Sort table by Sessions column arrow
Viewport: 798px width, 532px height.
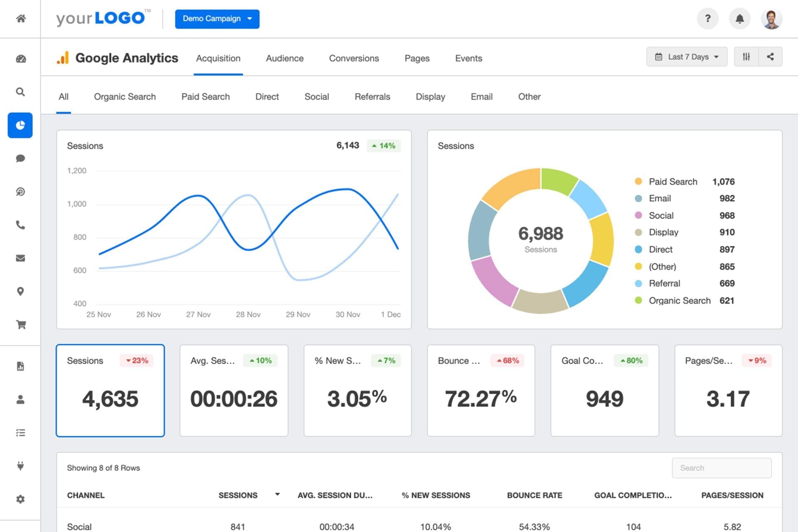[x=277, y=495]
